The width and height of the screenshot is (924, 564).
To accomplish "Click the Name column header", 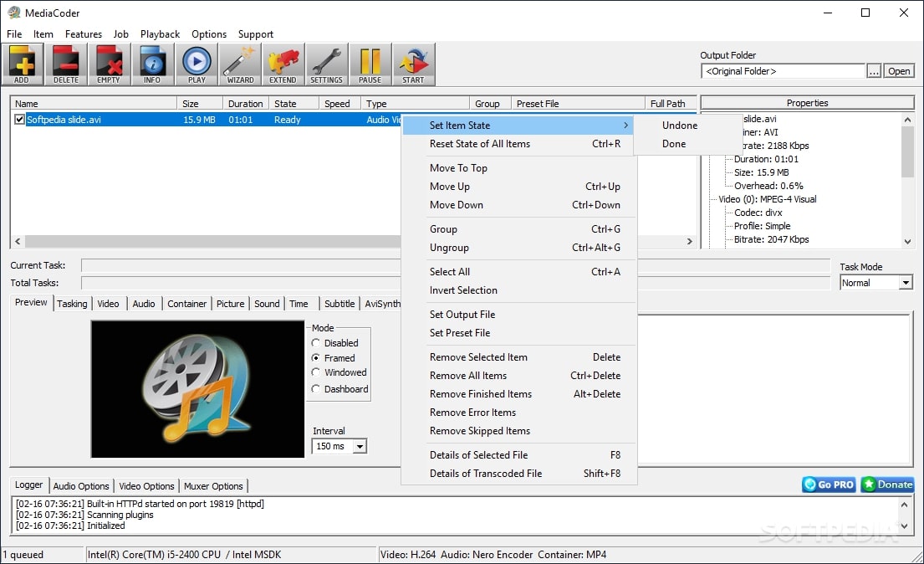I will (x=94, y=103).
